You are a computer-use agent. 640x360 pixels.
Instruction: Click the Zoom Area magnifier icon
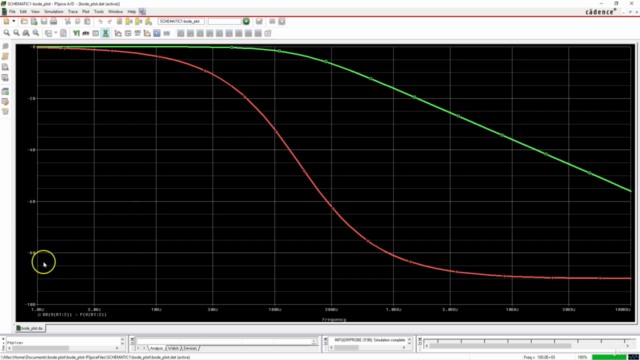click(x=26, y=33)
